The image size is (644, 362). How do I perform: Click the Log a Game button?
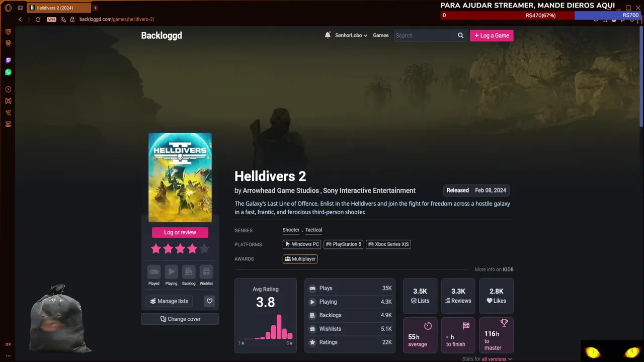tap(492, 36)
